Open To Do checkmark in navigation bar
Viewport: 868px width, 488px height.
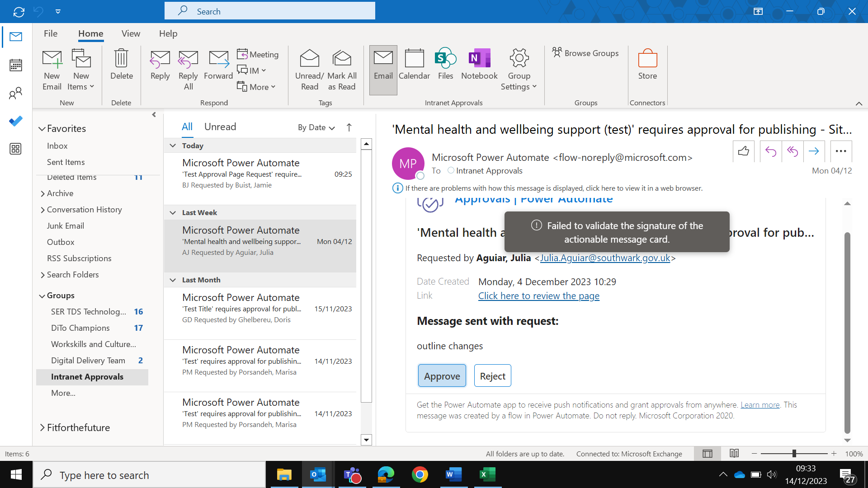tap(16, 121)
